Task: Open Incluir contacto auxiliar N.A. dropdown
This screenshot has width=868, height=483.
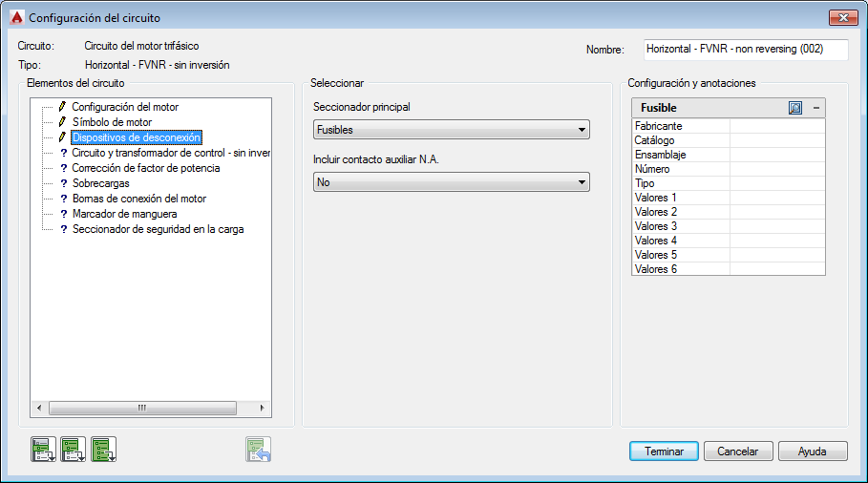Action: (451, 182)
